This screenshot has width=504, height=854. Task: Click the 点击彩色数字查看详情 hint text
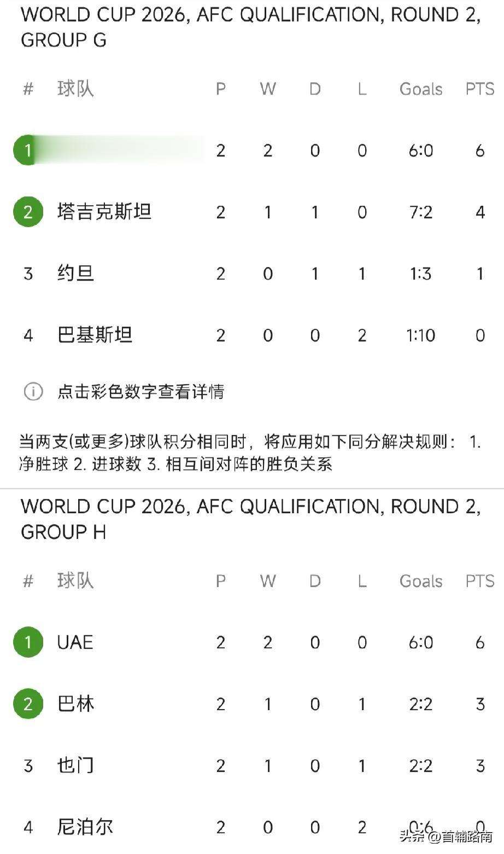[140, 392]
